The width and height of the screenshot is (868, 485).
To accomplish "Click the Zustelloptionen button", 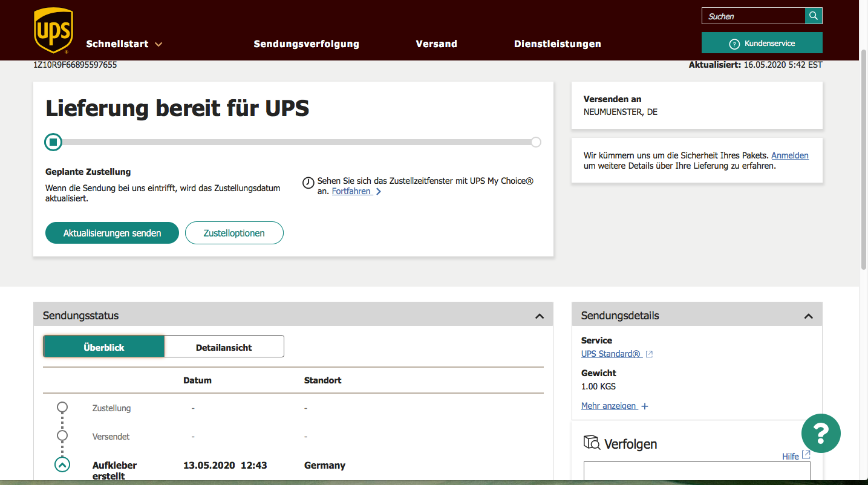I will 234,233.
